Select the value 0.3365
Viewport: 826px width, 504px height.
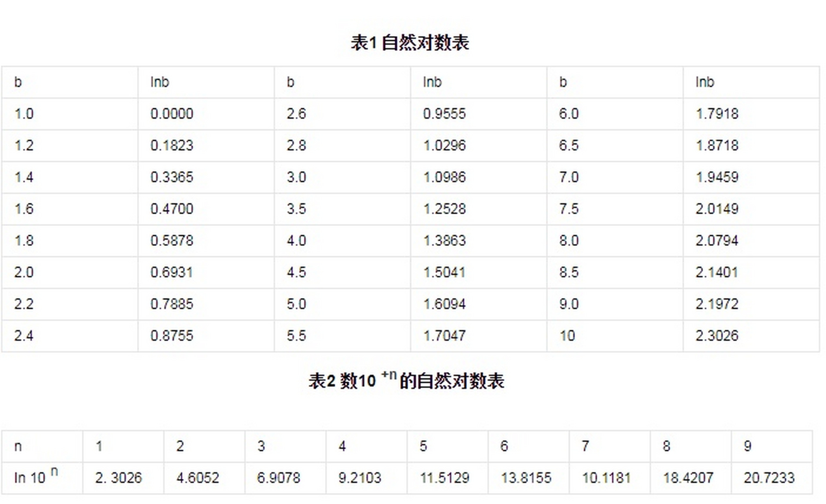coord(172,177)
